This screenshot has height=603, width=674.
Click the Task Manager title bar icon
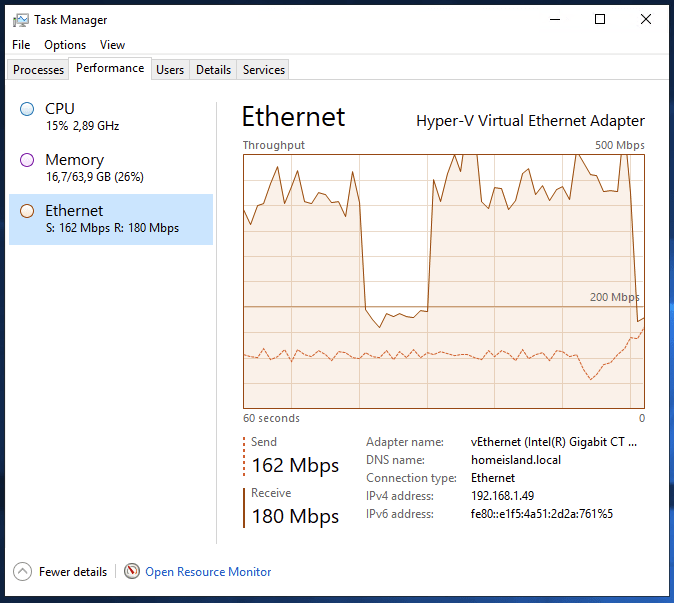point(20,20)
